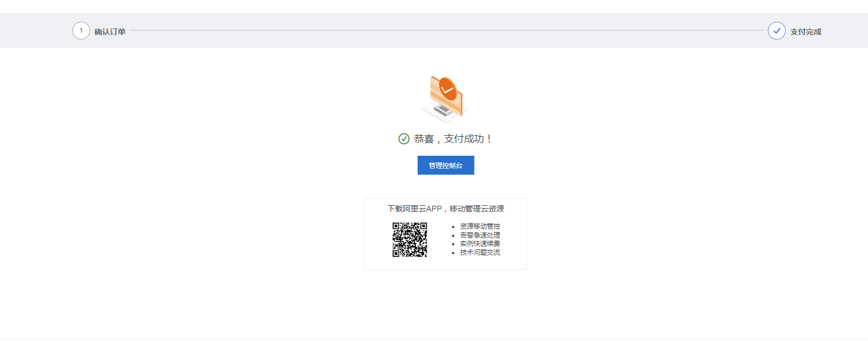The width and height of the screenshot is (868, 341).
Task: Click the 技术问题交流 list item
Action: click(x=480, y=253)
